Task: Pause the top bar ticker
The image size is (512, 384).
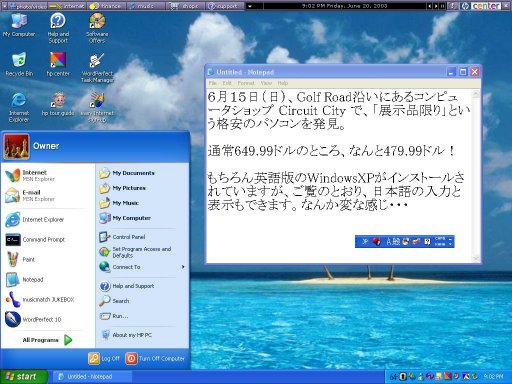Action: click(442, 6)
